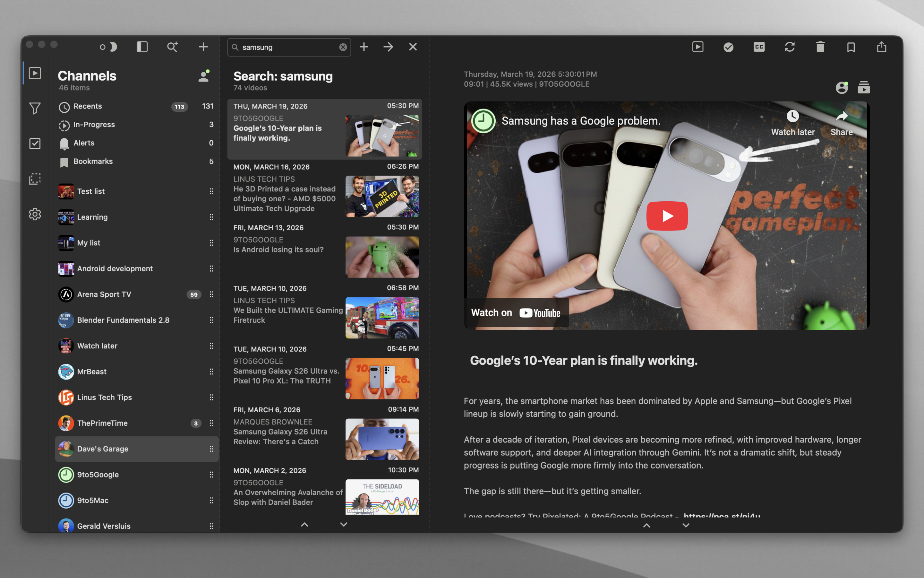Click the 9to5Google clock logo in sidebar
924x578 pixels.
pyautogui.click(x=66, y=475)
